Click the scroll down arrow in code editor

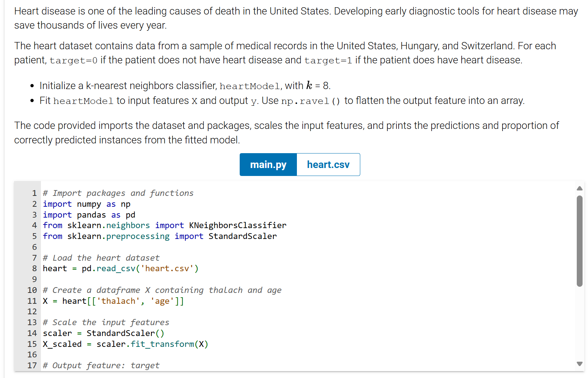tap(580, 364)
